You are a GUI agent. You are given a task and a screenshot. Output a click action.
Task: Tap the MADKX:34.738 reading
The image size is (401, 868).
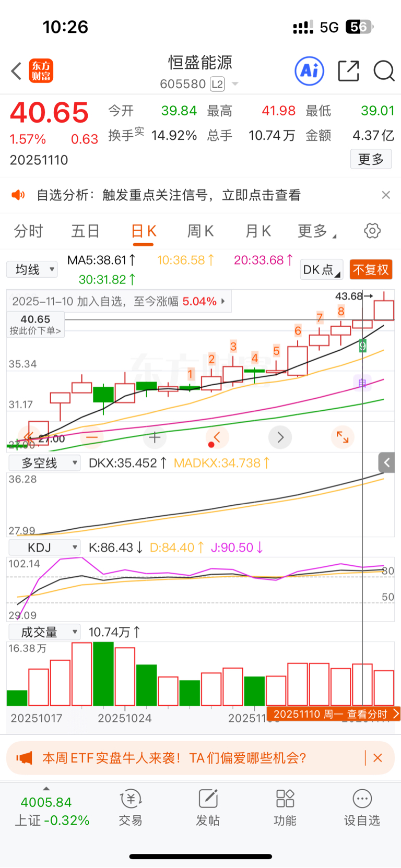click(x=221, y=463)
